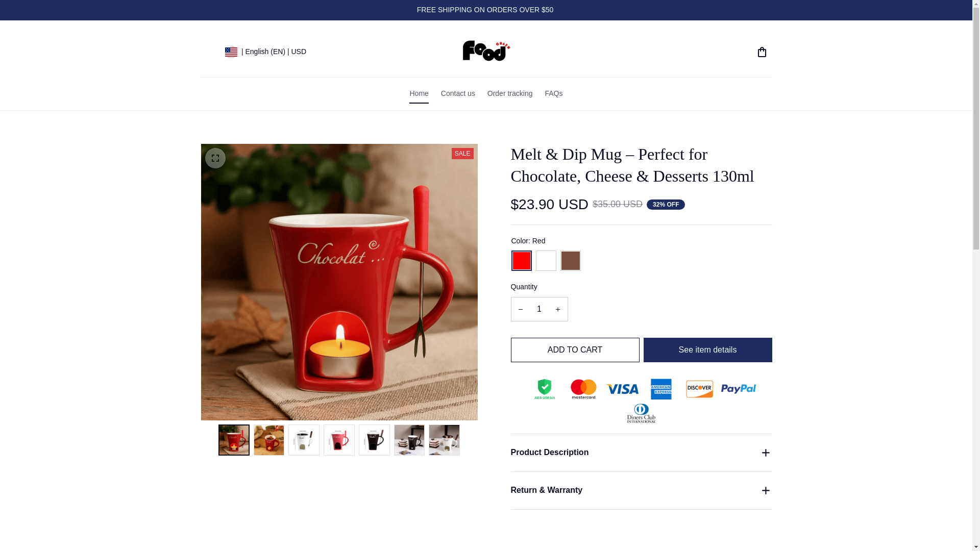
Task: Open the Order tracking page
Action: click(x=509, y=94)
